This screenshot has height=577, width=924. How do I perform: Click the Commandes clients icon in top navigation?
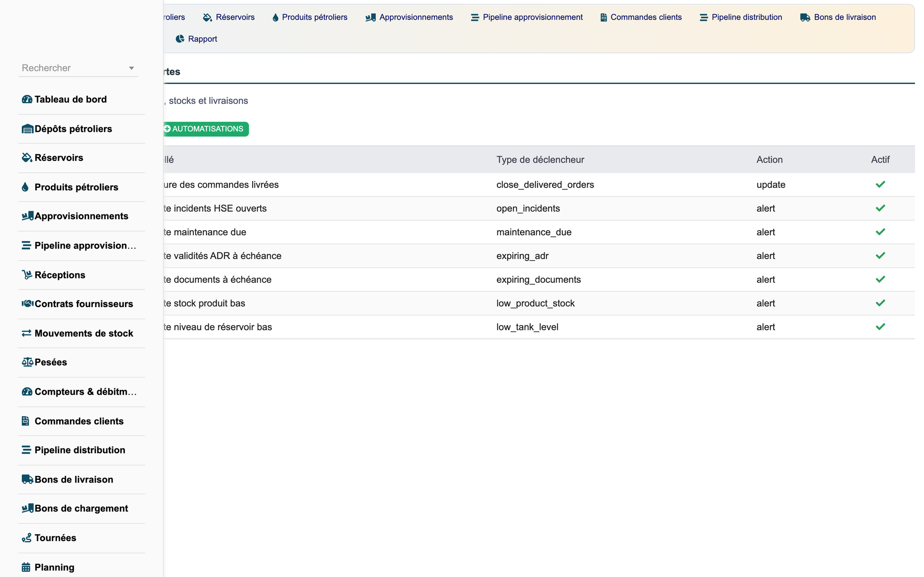click(603, 18)
